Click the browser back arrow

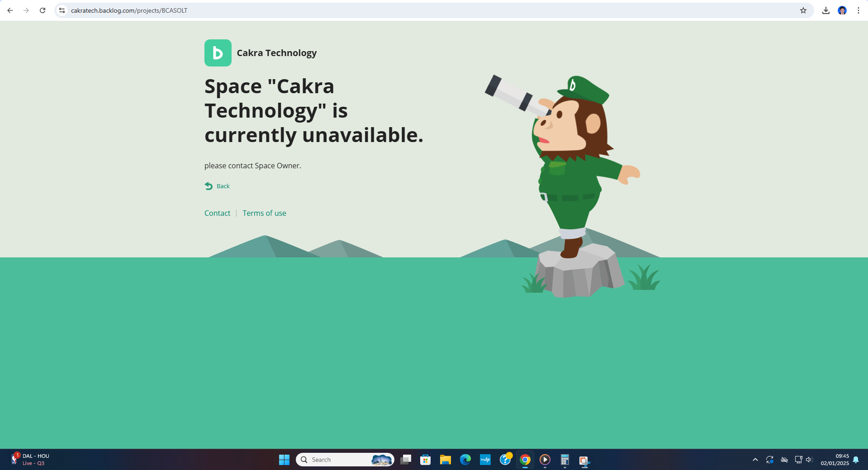click(10, 10)
